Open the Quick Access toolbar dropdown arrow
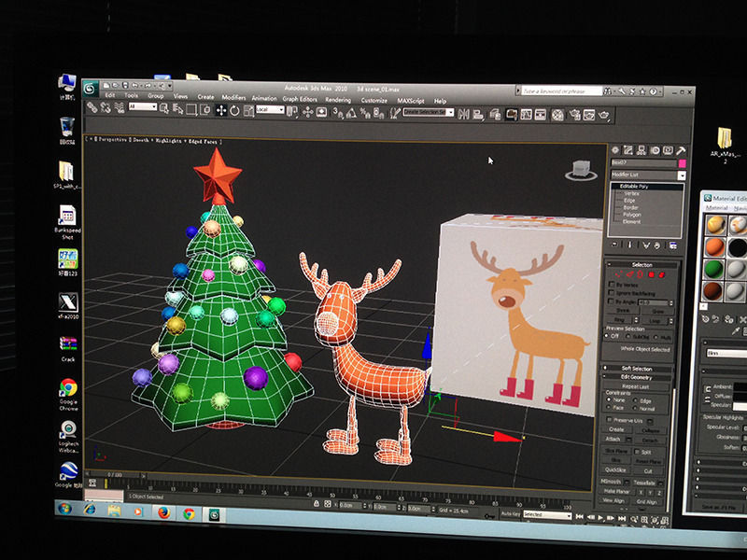Screen dimensions: 747x560 [x=170, y=86]
